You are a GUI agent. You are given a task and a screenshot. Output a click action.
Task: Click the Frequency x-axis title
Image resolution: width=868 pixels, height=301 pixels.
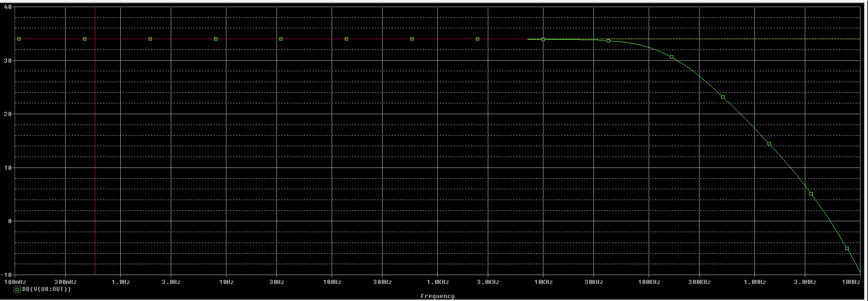tap(437, 296)
